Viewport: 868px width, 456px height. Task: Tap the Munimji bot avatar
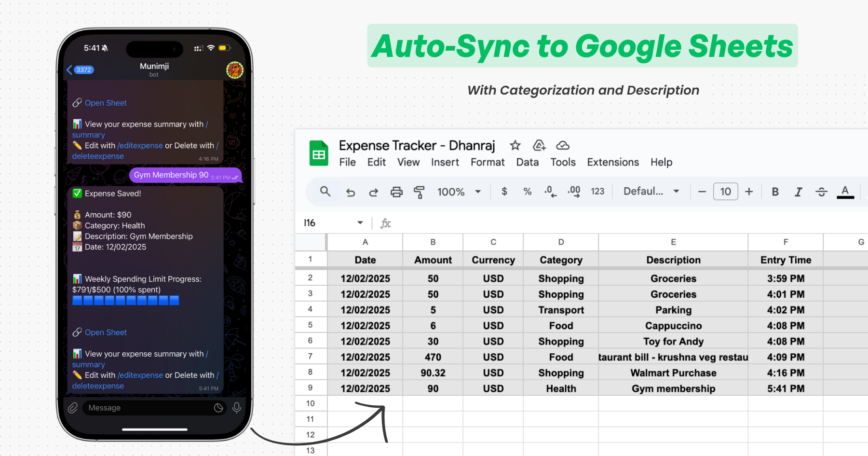pos(235,70)
